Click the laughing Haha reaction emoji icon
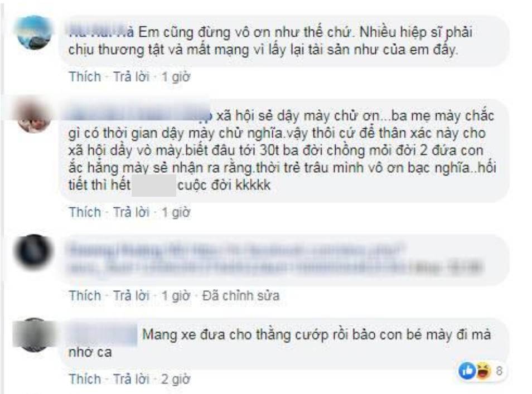The width and height of the screenshot is (532, 394). [x=483, y=371]
